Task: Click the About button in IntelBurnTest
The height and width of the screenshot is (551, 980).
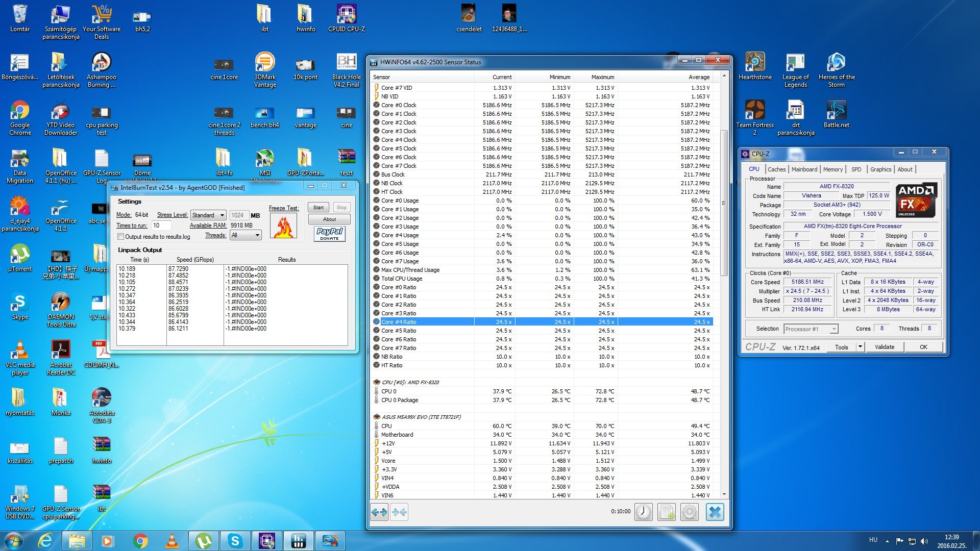Action: [329, 219]
